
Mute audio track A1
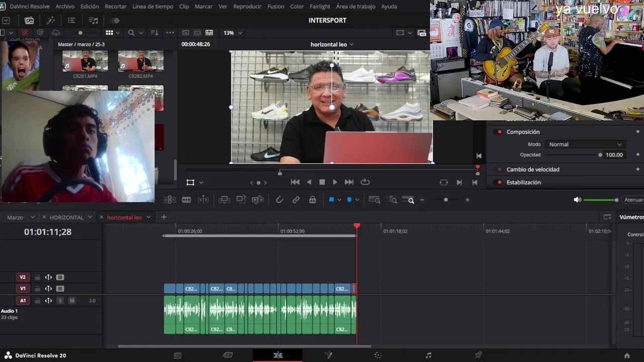71,301
